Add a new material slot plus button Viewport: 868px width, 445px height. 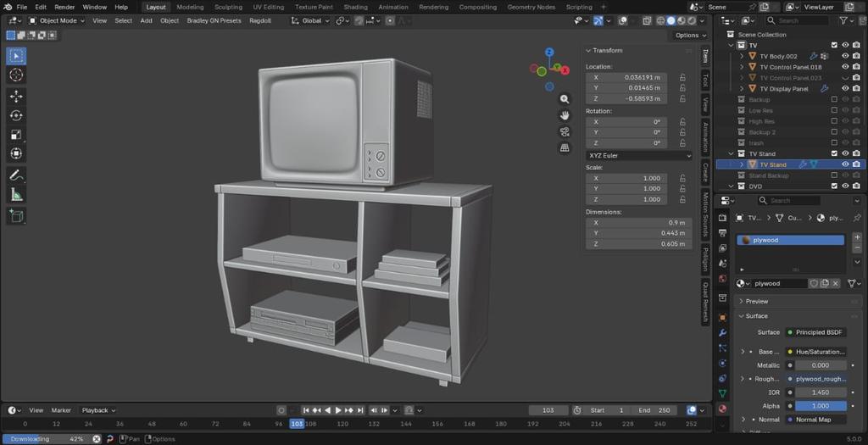pos(857,237)
